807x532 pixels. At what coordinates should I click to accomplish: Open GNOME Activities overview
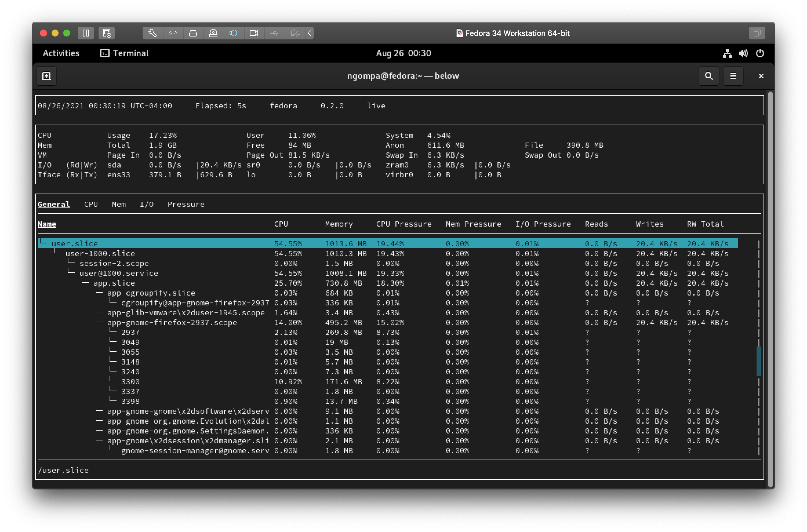61,53
